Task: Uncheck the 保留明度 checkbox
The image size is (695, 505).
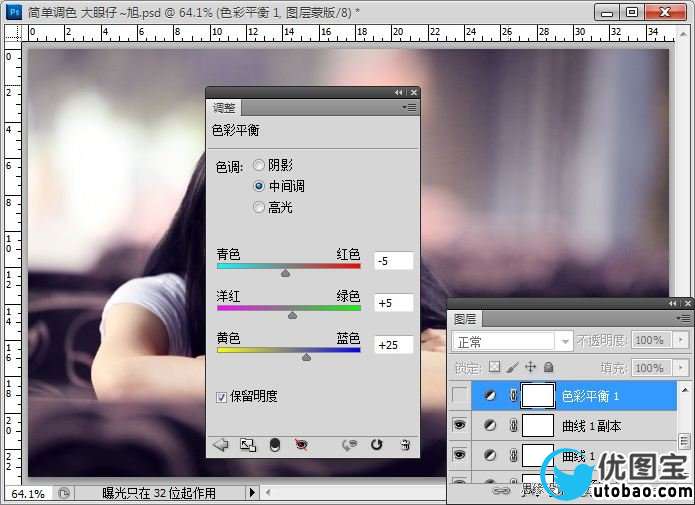Action: pyautogui.click(x=222, y=397)
